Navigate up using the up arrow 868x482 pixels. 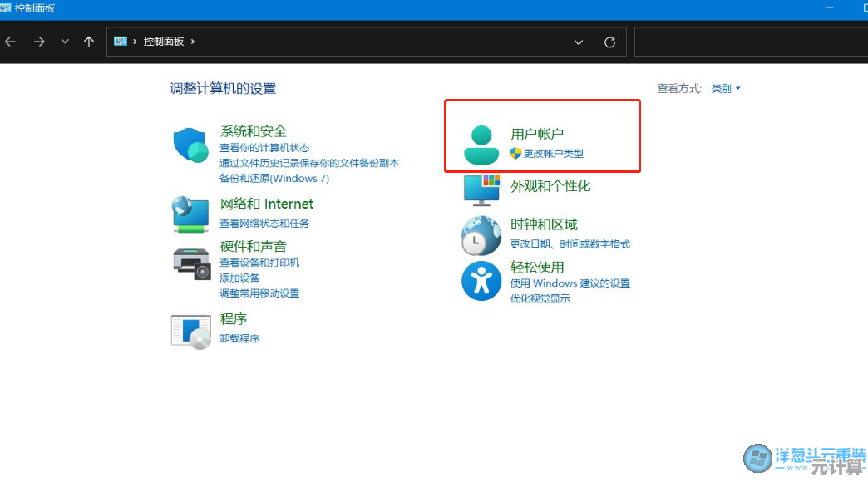click(89, 42)
